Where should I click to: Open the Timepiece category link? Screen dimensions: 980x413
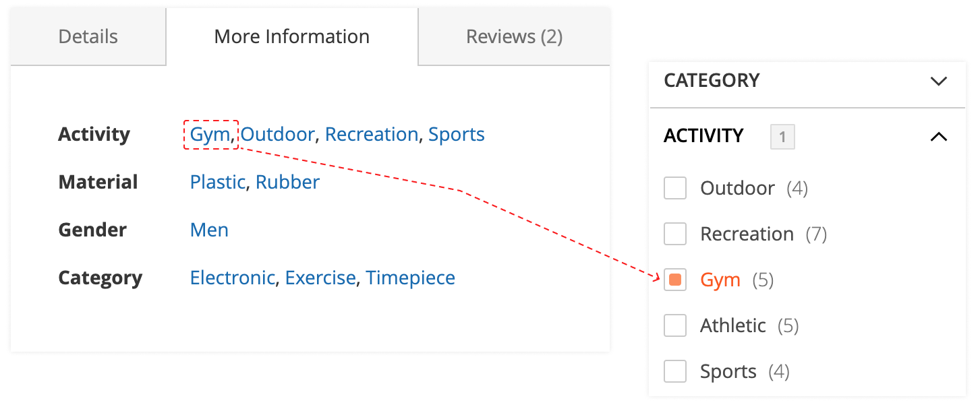(410, 278)
